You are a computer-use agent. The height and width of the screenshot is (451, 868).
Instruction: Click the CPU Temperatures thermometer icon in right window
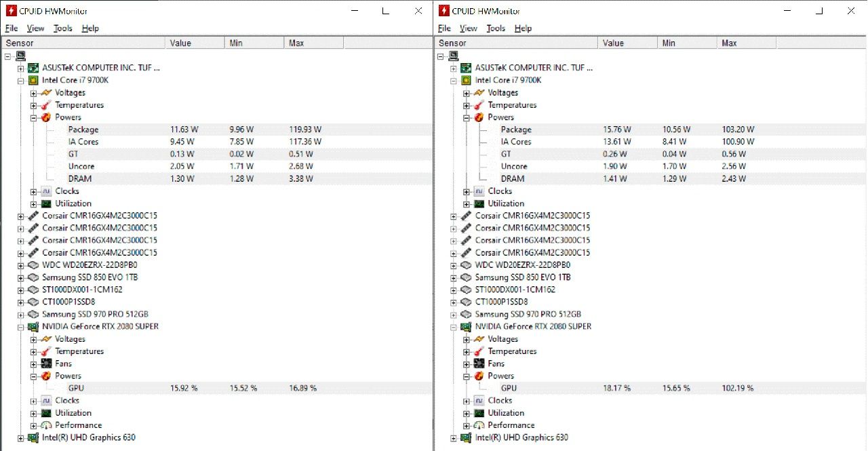[x=479, y=105]
